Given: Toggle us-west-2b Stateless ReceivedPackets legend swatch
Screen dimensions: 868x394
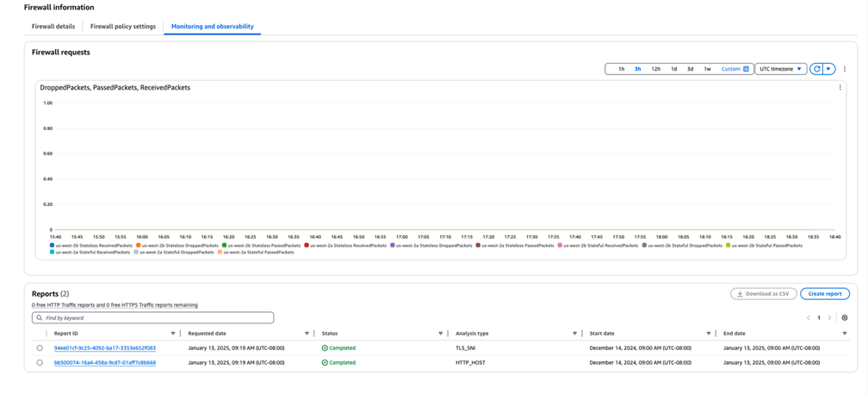Looking at the screenshot, I should click(52, 245).
